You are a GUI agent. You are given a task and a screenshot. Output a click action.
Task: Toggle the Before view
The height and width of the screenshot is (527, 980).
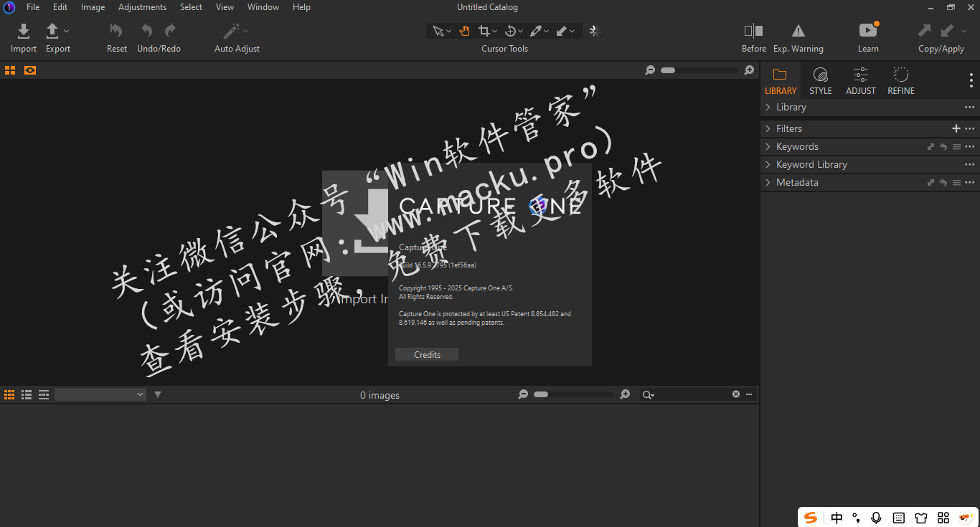click(753, 31)
